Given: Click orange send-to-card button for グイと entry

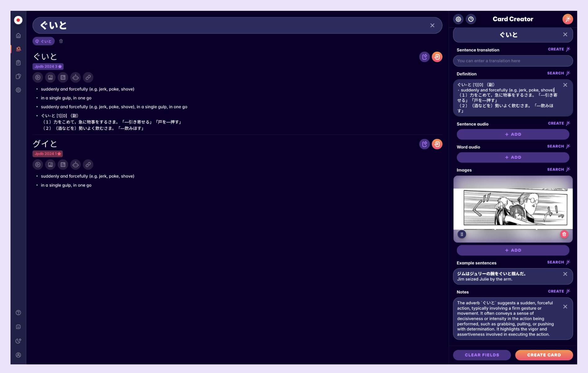Looking at the screenshot, I should [x=437, y=144].
